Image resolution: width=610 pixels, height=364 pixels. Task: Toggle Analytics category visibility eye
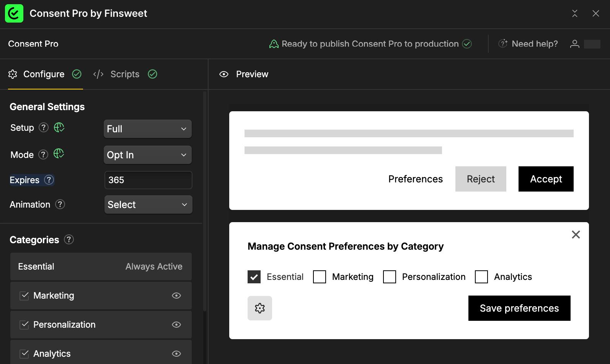pyautogui.click(x=176, y=354)
